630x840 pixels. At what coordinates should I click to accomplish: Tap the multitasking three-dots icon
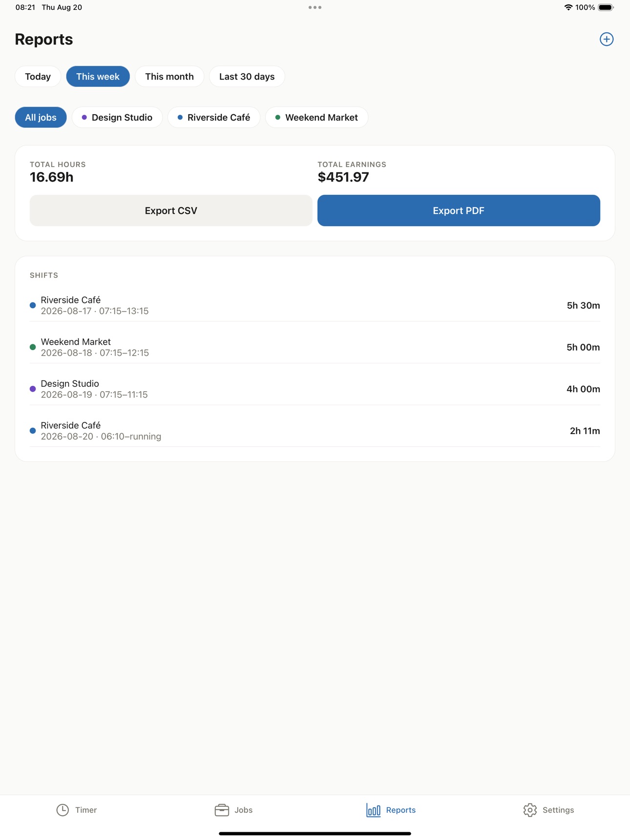point(315,7)
